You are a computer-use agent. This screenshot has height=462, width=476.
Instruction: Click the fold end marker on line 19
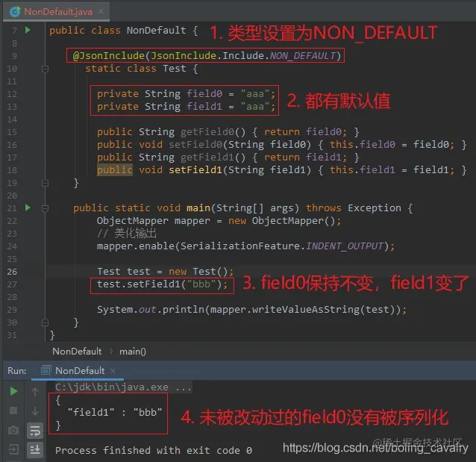pyautogui.click(x=45, y=183)
